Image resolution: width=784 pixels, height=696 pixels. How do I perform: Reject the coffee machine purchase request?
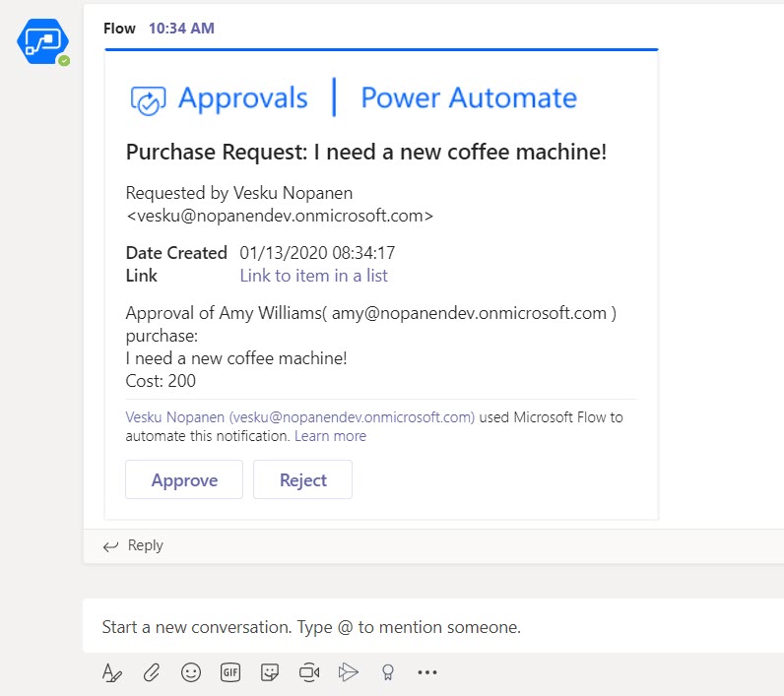tap(302, 480)
